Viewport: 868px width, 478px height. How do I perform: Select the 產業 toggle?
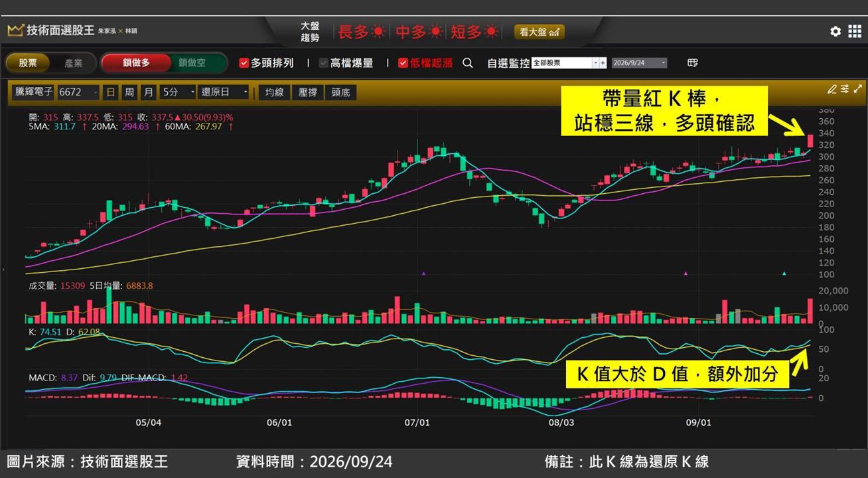pos(74,63)
